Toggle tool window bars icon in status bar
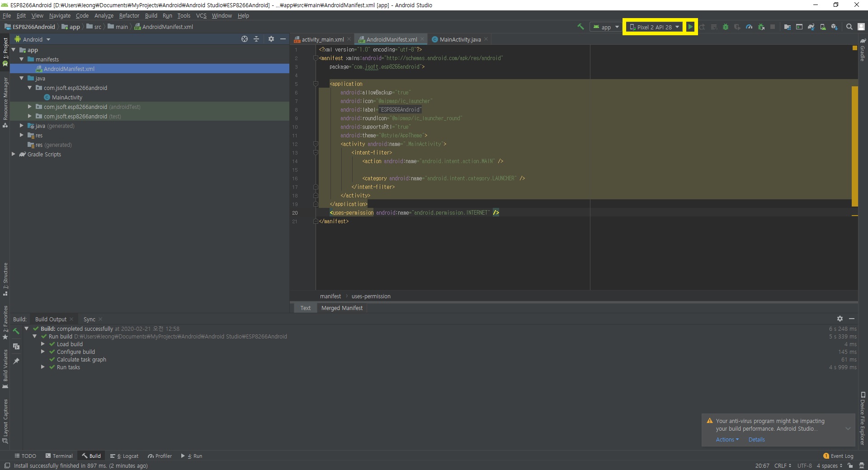 pyautogui.click(x=7, y=465)
